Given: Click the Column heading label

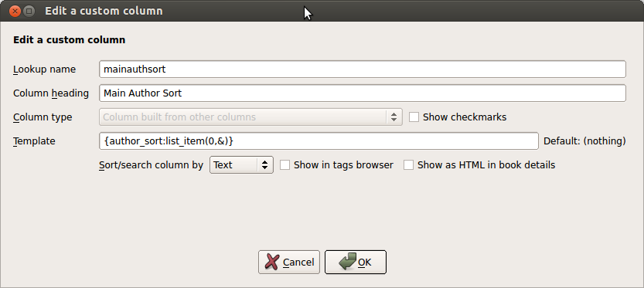Looking at the screenshot, I should point(51,93).
